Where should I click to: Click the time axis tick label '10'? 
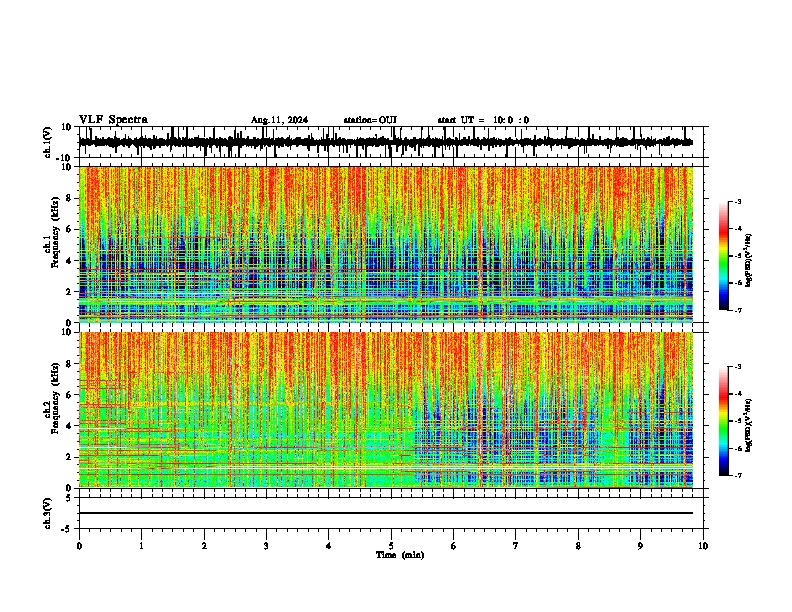(x=703, y=546)
